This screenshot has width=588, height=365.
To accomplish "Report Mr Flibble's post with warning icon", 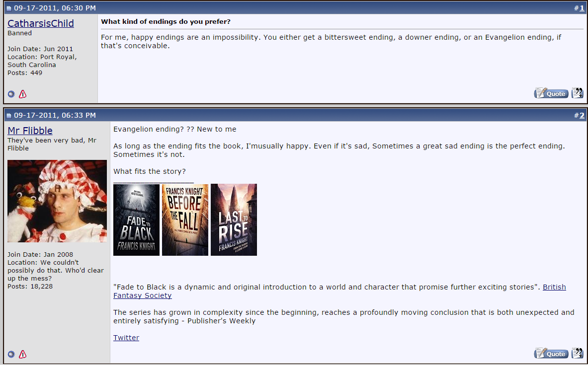I will click(x=22, y=354).
